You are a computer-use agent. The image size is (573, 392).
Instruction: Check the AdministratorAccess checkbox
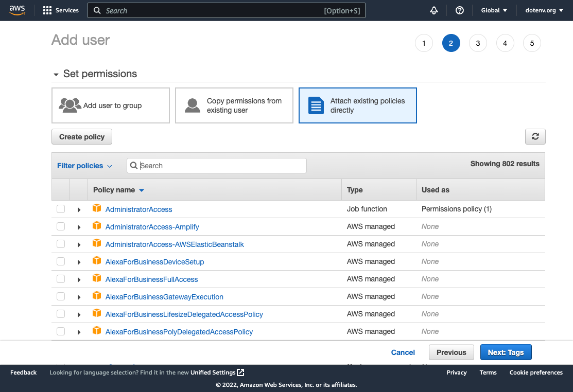(x=60, y=209)
